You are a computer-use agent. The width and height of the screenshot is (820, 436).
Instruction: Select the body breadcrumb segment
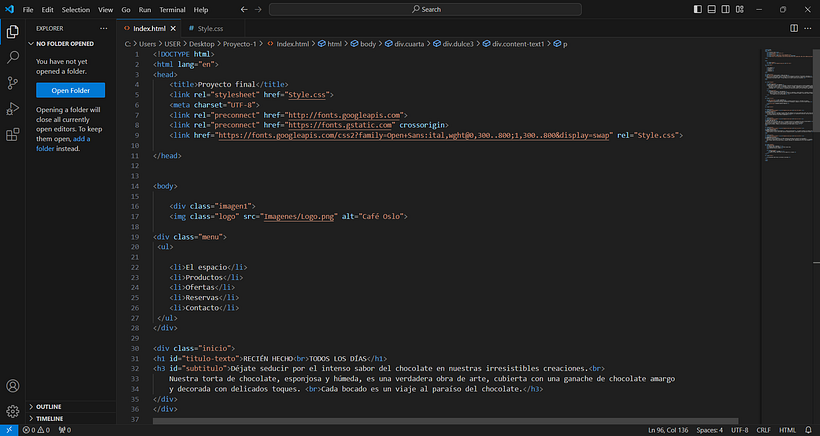tap(363, 44)
